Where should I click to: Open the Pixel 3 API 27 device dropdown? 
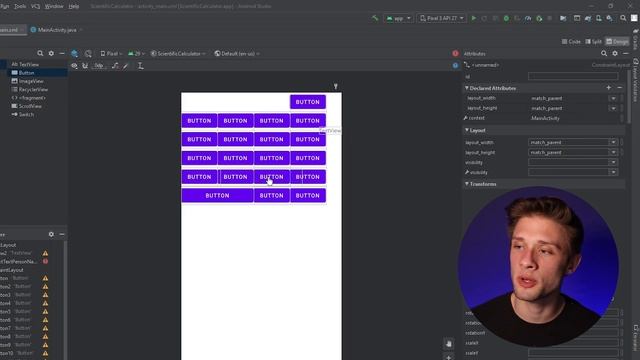[442, 18]
